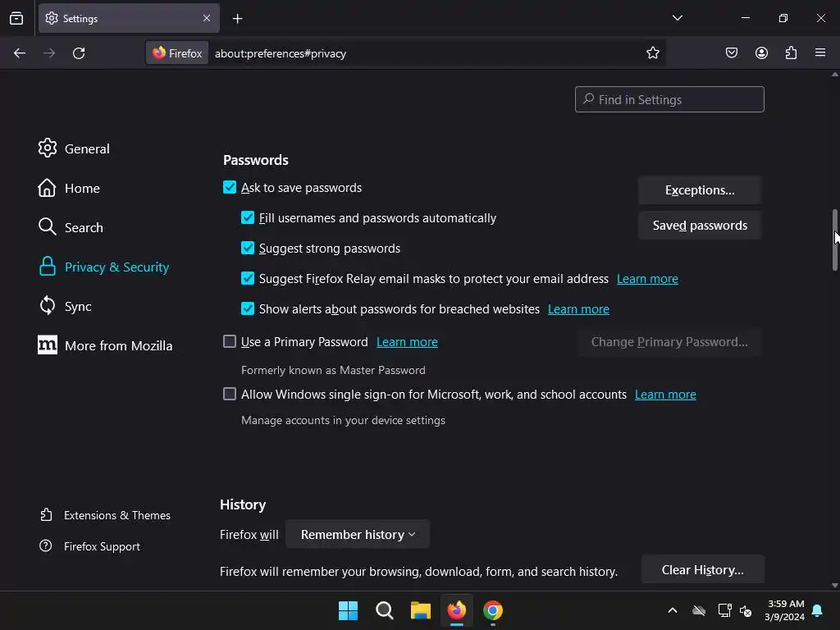
Task: Click the Privacy padlock icon in the sidebar
Action: click(47, 267)
